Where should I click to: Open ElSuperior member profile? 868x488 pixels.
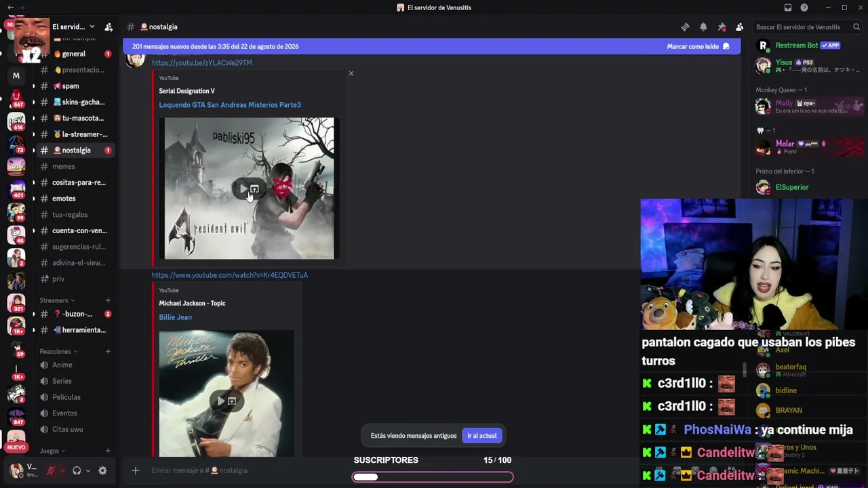807,187
